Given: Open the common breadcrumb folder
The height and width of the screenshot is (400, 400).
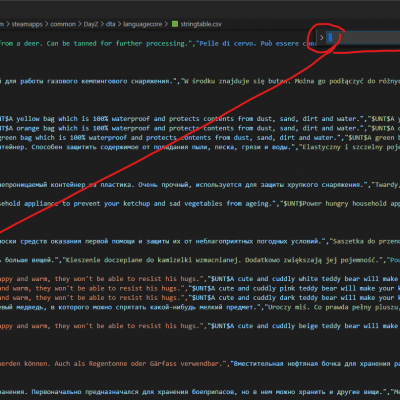Looking at the screenshot, I should pos(63,24).
